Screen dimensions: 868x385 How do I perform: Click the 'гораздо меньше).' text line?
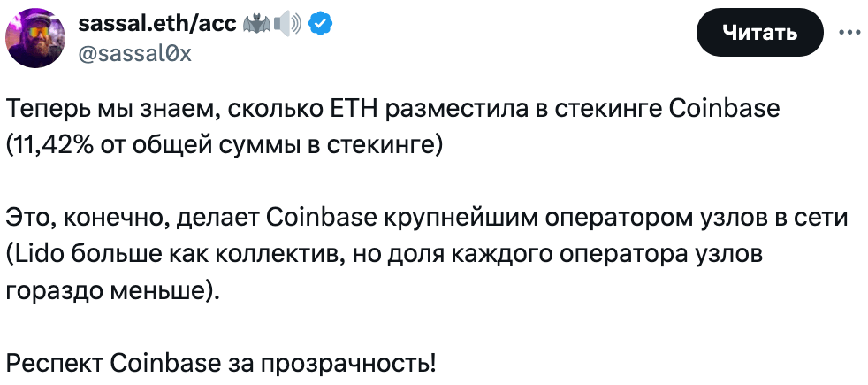coord(113,291)
